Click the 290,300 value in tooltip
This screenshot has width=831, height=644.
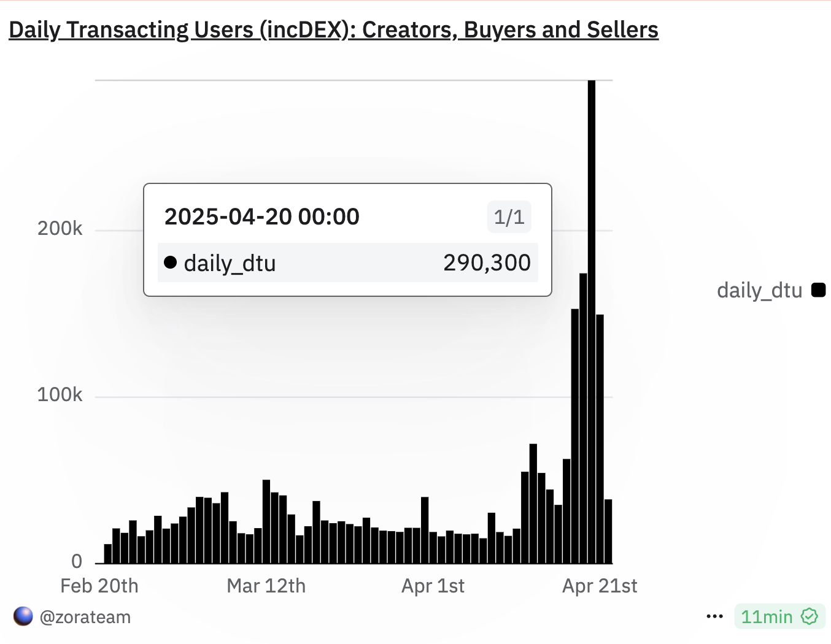click(x=487, y=263)
